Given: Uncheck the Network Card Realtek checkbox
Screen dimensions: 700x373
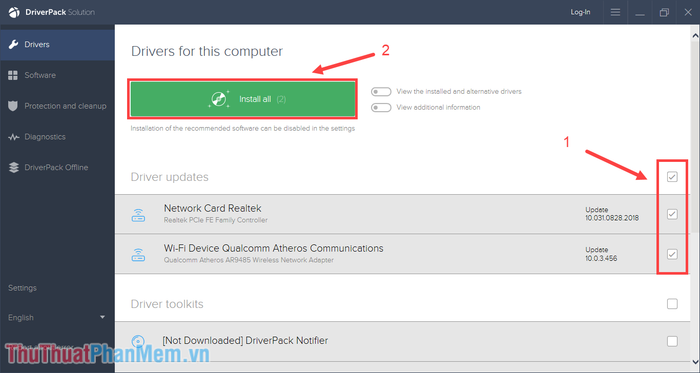Looking at the screenshot, I should pyautogui.click(x=672, y=214).
